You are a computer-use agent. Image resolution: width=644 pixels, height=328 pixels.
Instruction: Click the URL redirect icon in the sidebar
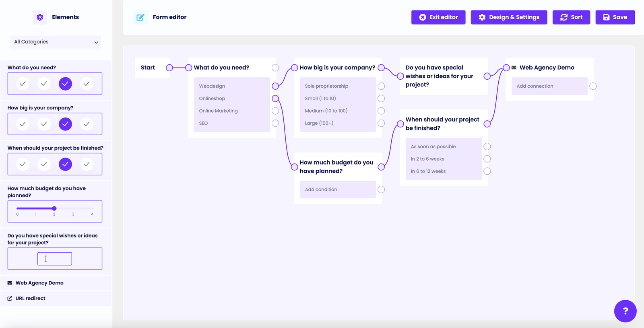9,298
